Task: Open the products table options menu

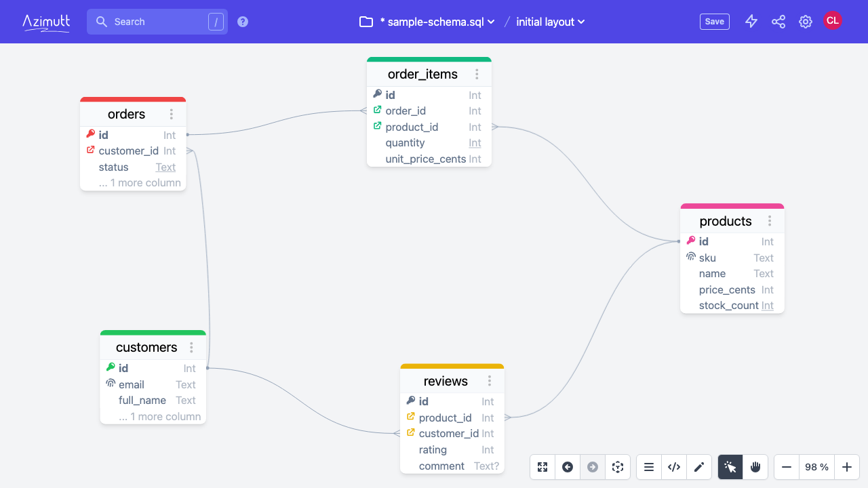Action: pos(770,221)
